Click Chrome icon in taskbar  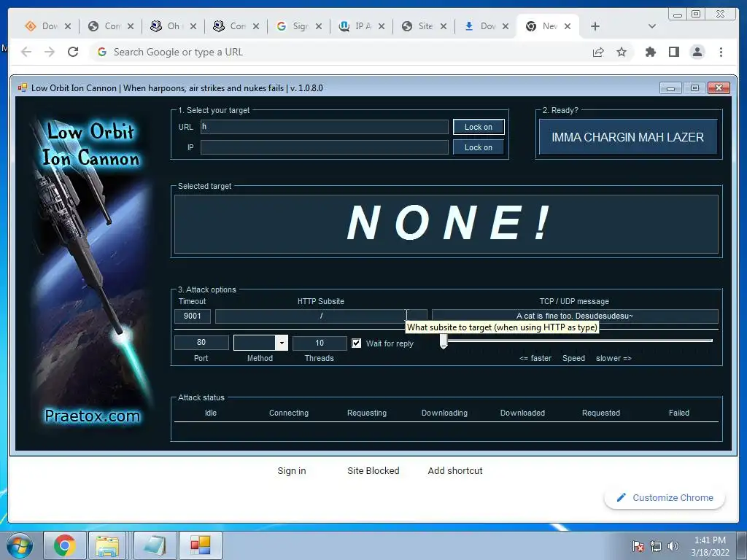[65, 545]
